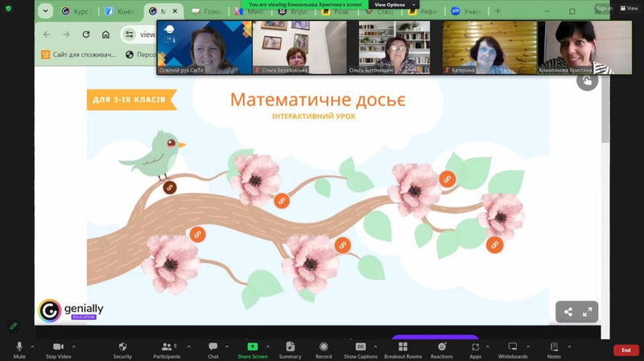Click orange link button below far-right flower

[x=494, y=245]
